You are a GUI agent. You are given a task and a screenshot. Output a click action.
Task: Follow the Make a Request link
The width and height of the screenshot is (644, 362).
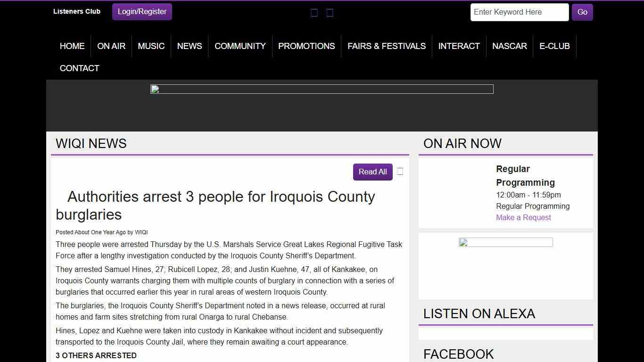tap(523, 217)
